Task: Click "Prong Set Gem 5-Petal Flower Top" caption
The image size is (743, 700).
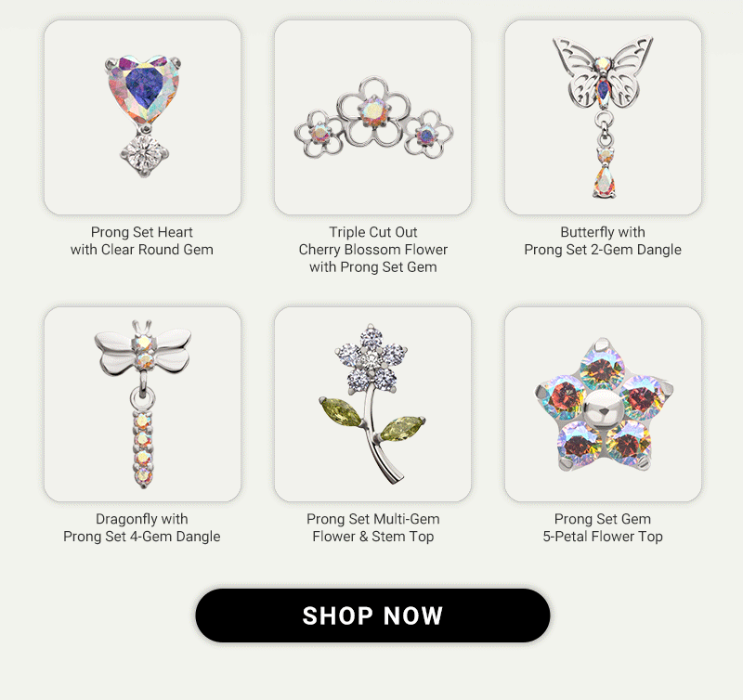Action: (x=603, y=527)
